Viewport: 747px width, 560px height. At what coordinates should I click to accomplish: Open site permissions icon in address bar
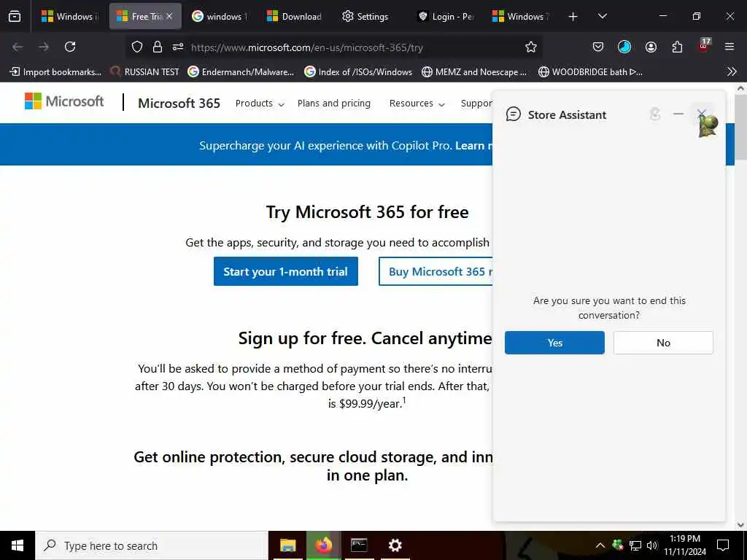click(x=178, y=47)
